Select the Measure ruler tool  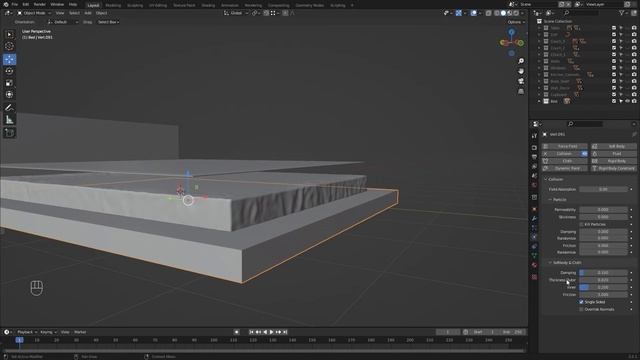click(x=9, y=120)
